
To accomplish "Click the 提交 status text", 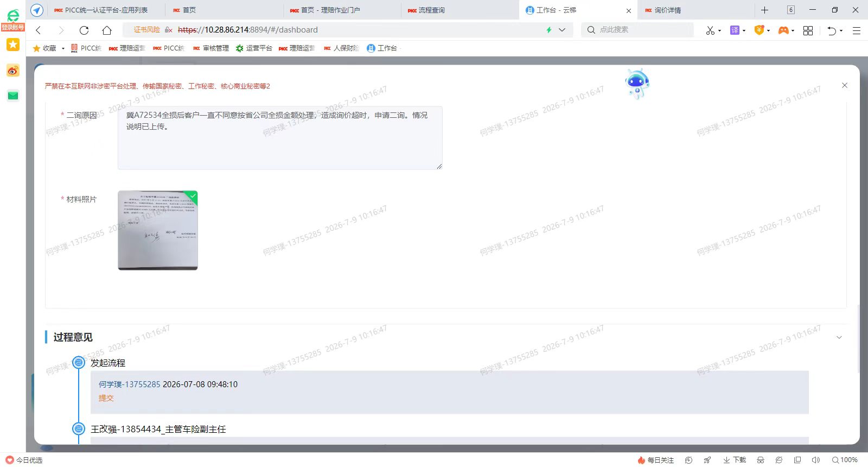I will click(106, 398).
